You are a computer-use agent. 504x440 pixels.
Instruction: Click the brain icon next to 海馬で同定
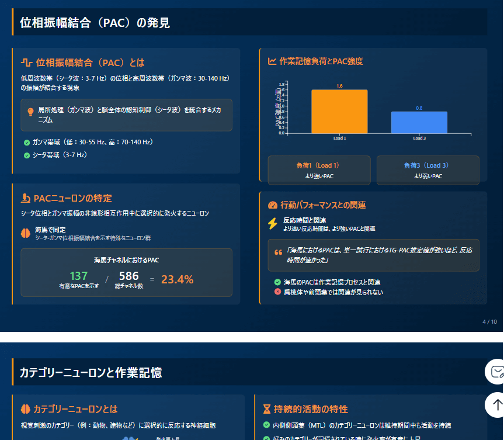tap(25, 233)
